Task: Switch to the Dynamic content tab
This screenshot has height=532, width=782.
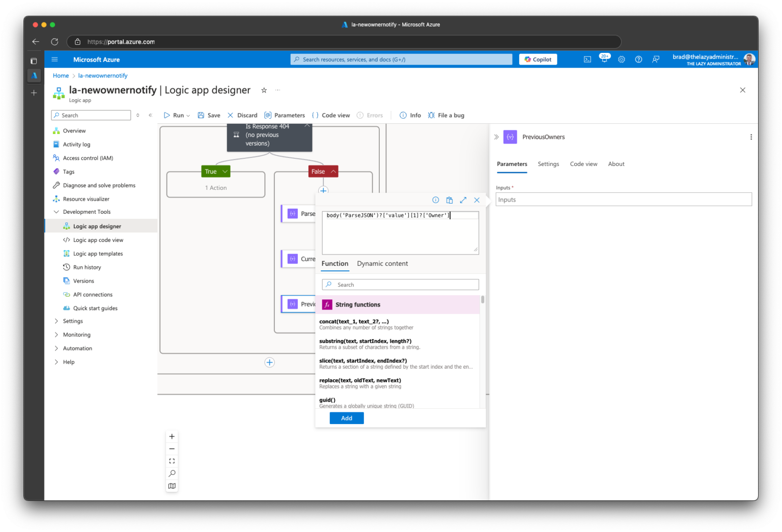Action: click(382, 264)
